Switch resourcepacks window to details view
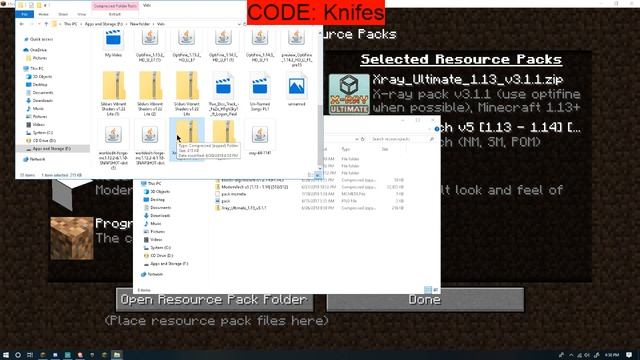 point(428,290)
